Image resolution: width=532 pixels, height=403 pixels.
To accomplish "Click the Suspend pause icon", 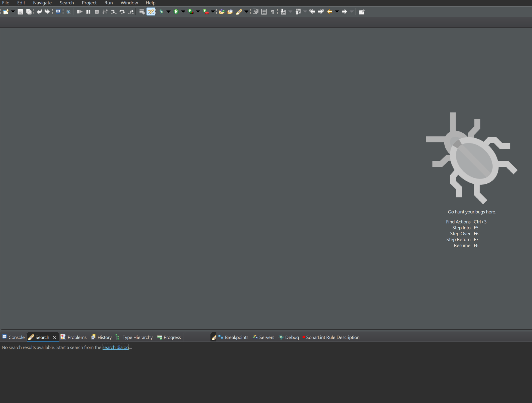I will coord(88,12).
